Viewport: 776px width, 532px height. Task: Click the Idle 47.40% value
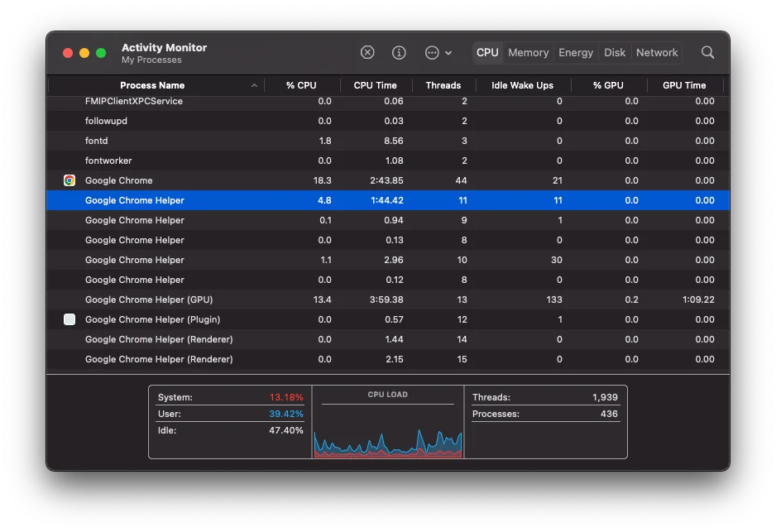pyautogui.click(x=286, y=430)
